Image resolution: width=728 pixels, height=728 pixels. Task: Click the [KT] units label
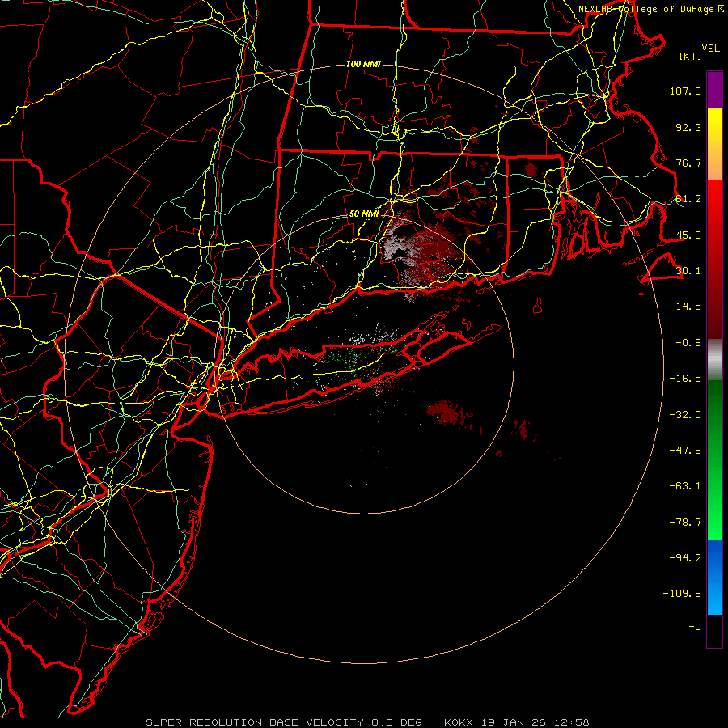[x=691, y=56]
